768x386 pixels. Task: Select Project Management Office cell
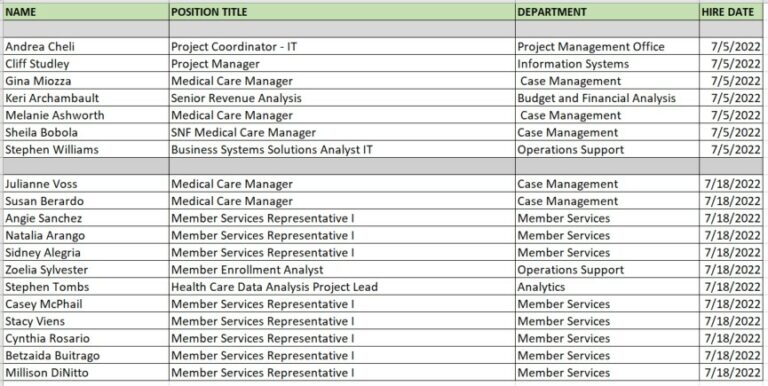[x=607, y=47]
